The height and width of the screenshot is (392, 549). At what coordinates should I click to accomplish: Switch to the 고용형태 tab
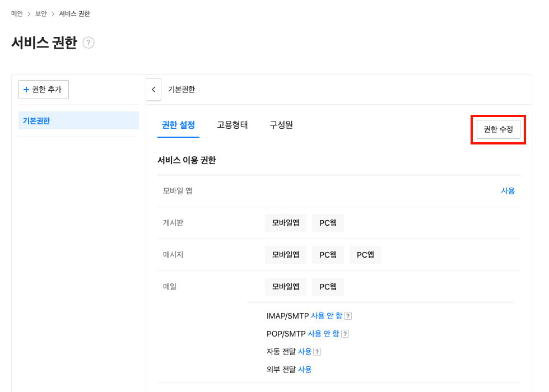click(232, 125)
